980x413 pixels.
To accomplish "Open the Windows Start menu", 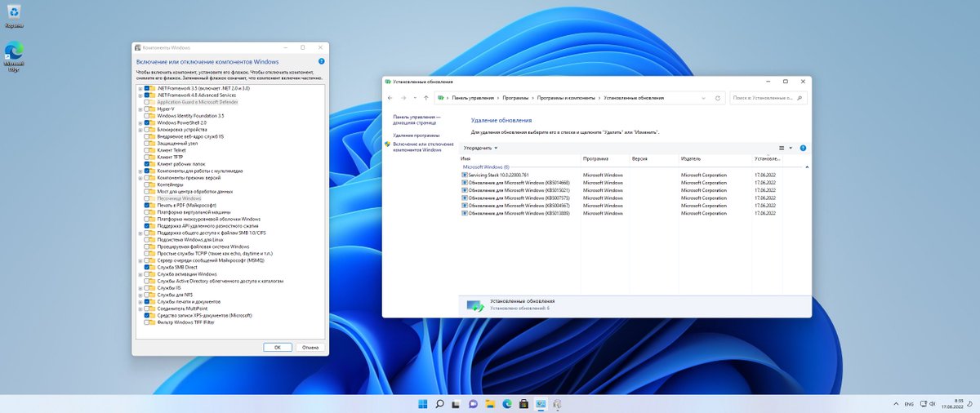I will click(422, 403).
